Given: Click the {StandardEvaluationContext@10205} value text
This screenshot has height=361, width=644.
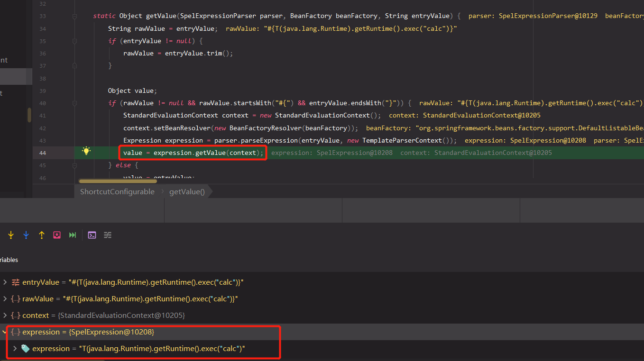Looking at the screenshot, I should [x=121, y=315].
